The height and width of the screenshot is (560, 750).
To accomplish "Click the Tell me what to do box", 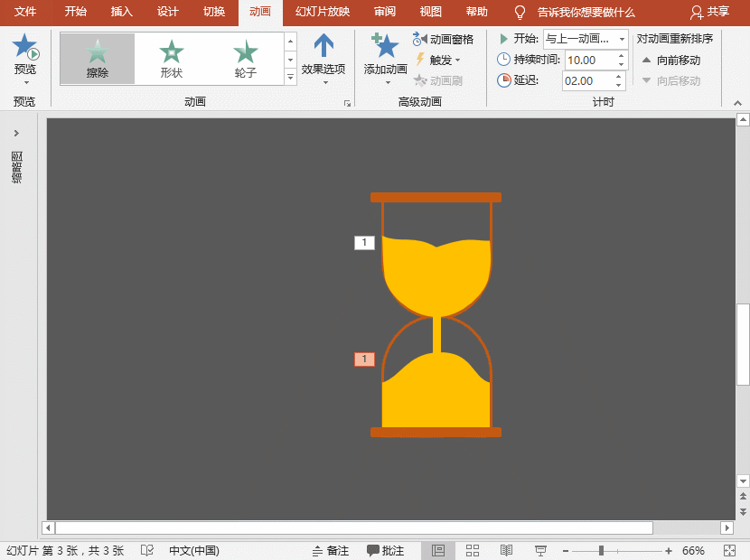I will click(586, 13).
